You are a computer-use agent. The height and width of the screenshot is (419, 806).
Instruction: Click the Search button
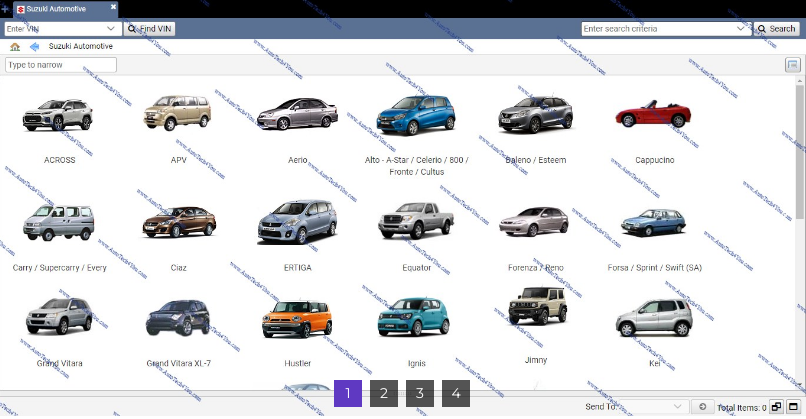pyautogui.click(x=776, y=29)
